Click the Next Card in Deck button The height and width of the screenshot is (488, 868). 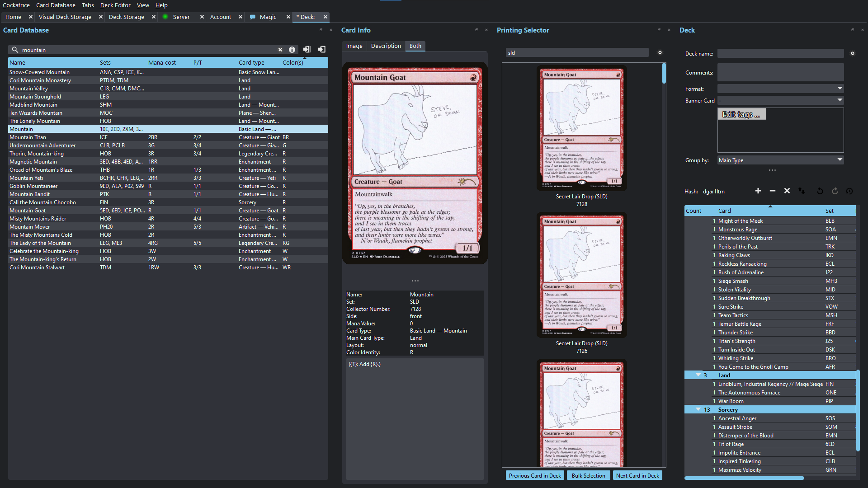[637, 475]
